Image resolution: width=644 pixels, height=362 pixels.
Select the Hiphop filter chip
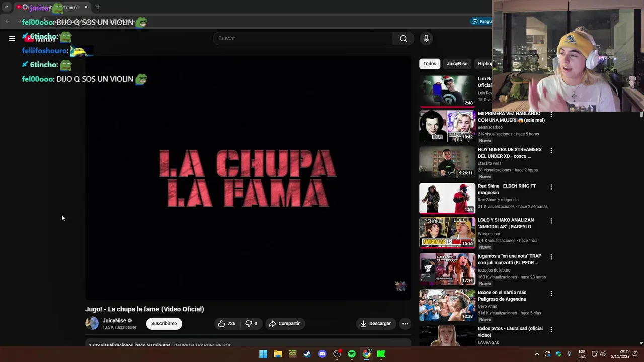pos(484,64)
